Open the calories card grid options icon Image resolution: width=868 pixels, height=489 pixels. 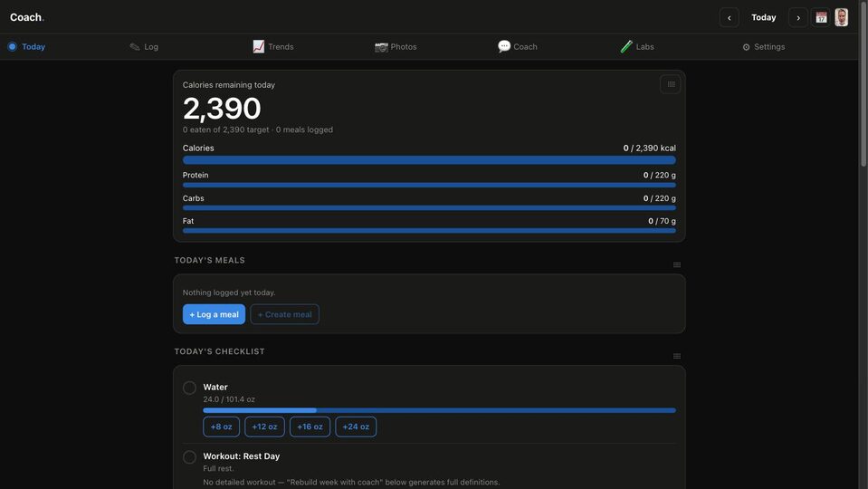tap(671, 84)
